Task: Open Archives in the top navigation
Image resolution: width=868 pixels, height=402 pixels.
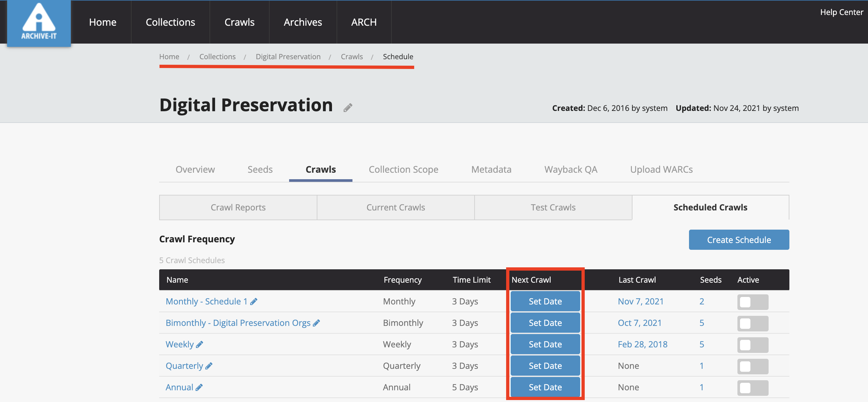Action: click(302, 22)
